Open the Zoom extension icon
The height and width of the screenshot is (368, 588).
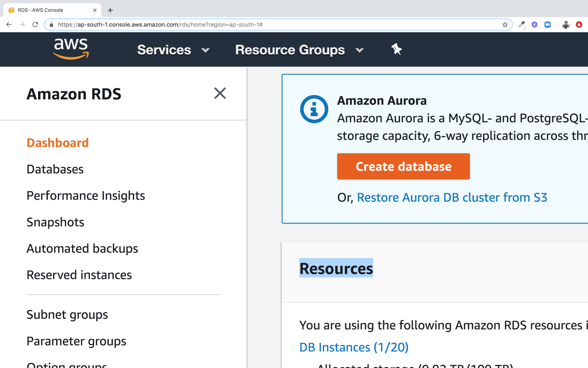coord(547,25)
